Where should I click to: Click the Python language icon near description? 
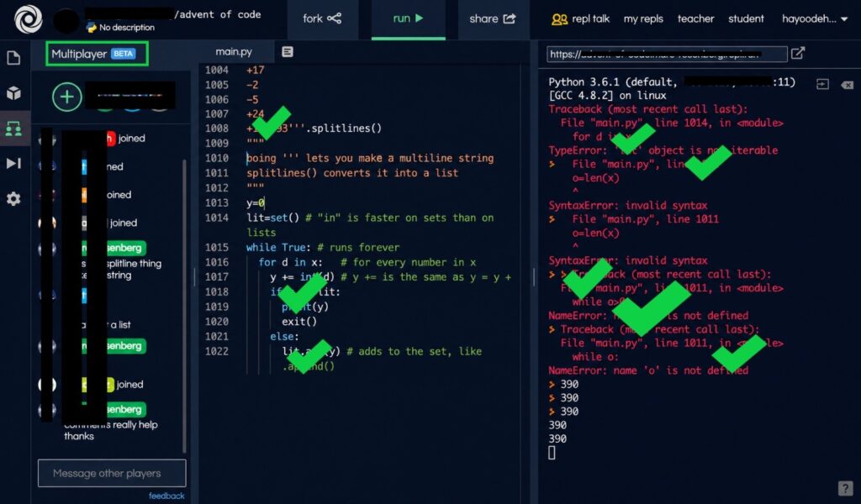tap(92, 27)
